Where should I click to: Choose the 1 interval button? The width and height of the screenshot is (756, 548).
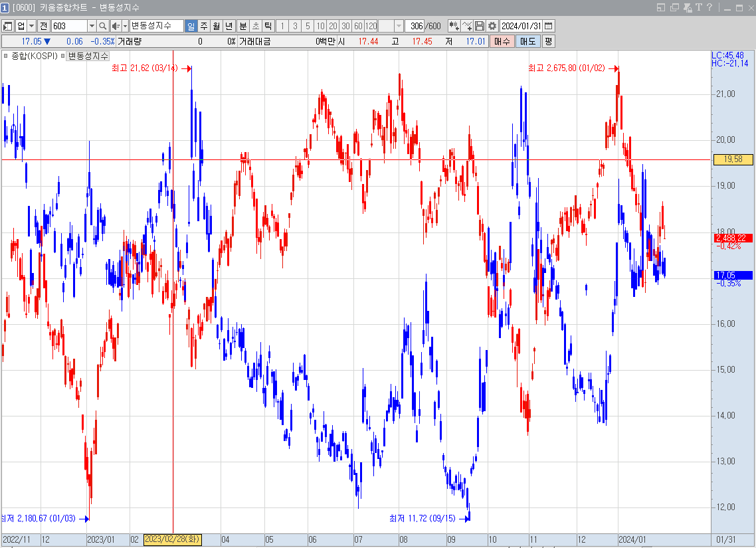point(282,26)
